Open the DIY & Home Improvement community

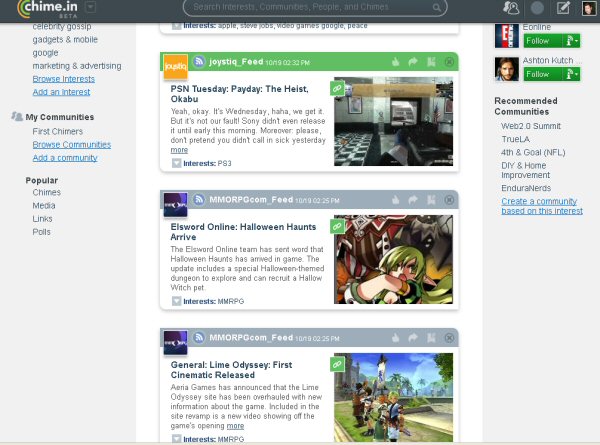(x=525, y=170)
